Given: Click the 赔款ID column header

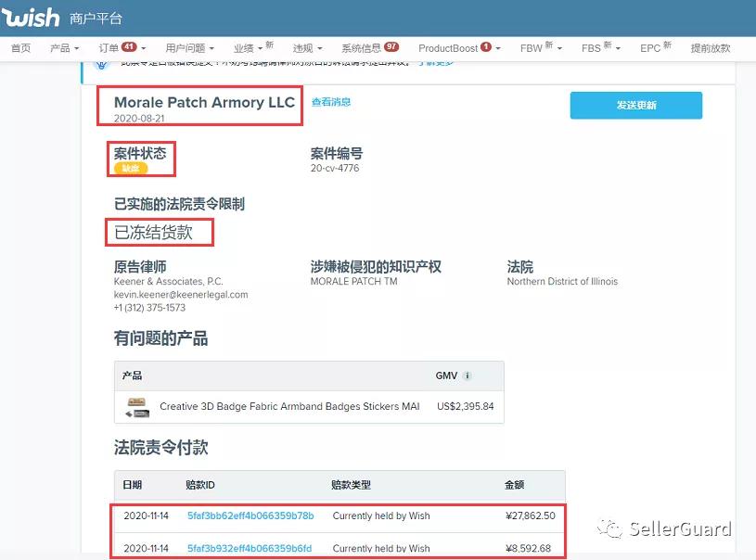Looking at the screenshot, I should tap(200, 485).
